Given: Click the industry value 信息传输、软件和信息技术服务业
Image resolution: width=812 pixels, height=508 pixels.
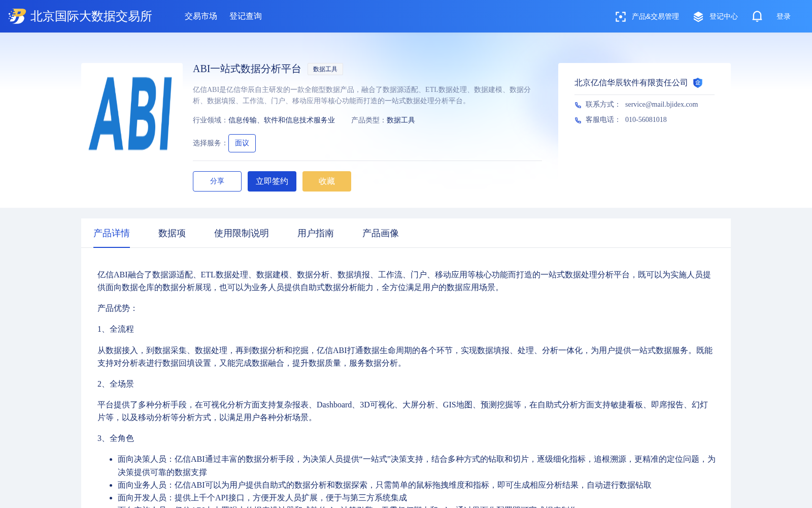Looking at the screenshot, I should pyautogui.click(x=282, y=120).
